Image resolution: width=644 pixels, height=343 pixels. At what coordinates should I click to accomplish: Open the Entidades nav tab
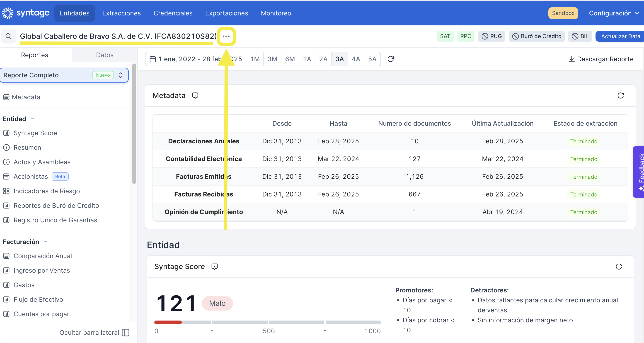75,13
